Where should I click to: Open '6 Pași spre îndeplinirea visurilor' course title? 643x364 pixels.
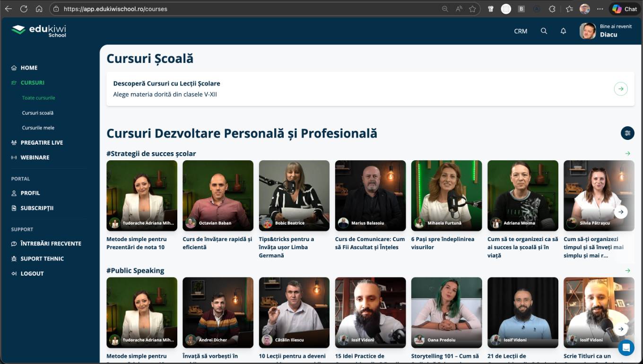pyautogui.click(x=443, y=243)
